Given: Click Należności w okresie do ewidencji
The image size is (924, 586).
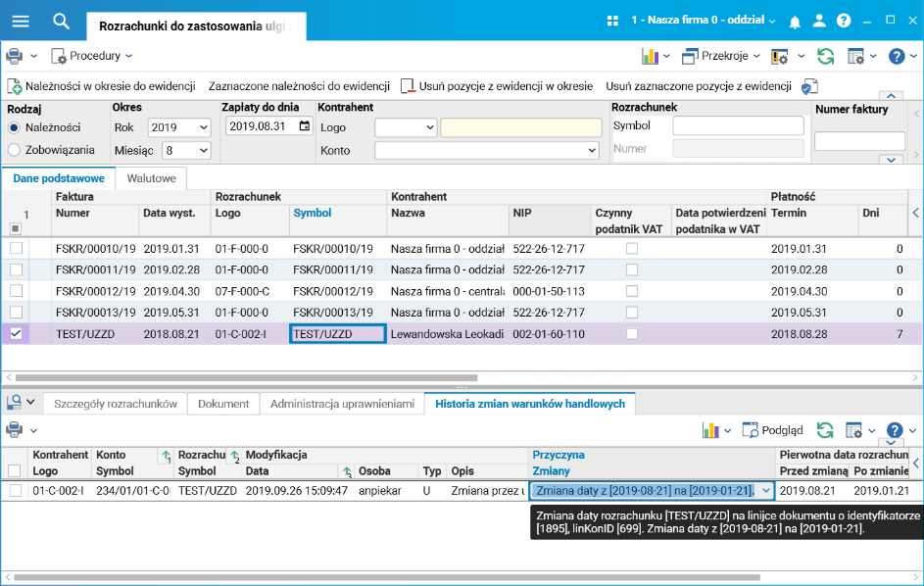Looking at the screenshot, I should point(101,86).
